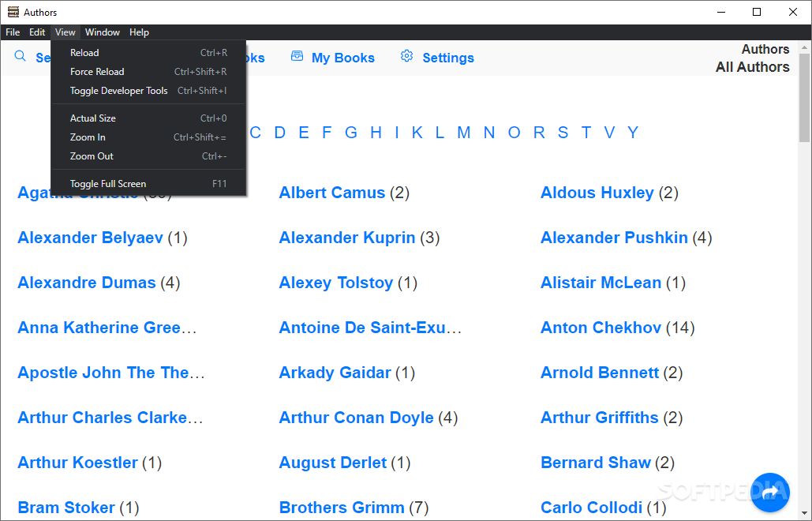The width and height of the screenshot is (812, 521).
Task: Click the blue share arrow button
Action: pyautogui.click(x=770, y=492)
